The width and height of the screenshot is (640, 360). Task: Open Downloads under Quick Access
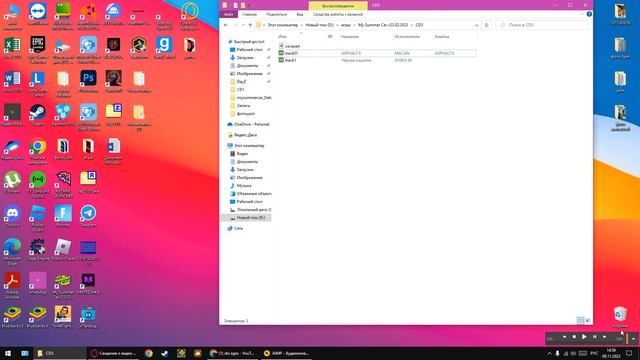(x=245, y=58)
